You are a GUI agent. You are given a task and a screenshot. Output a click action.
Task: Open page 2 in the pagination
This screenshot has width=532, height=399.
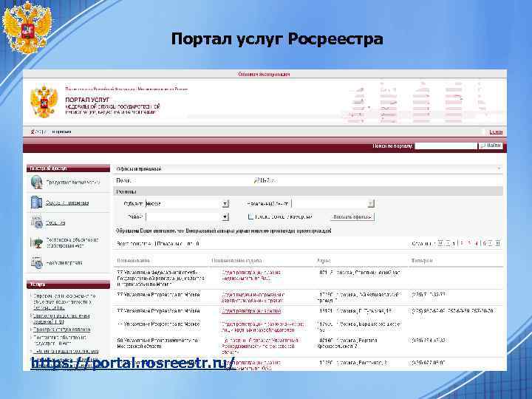461,244
